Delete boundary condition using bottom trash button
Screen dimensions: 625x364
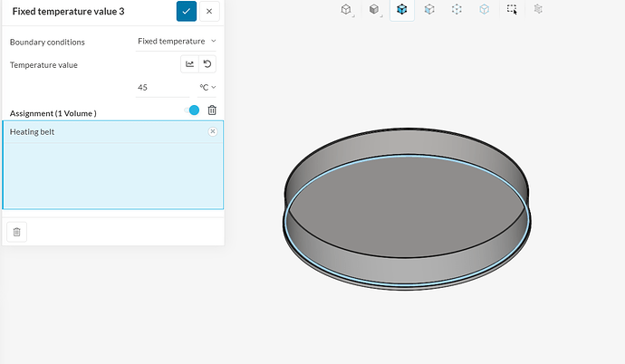tap(16, 232)
